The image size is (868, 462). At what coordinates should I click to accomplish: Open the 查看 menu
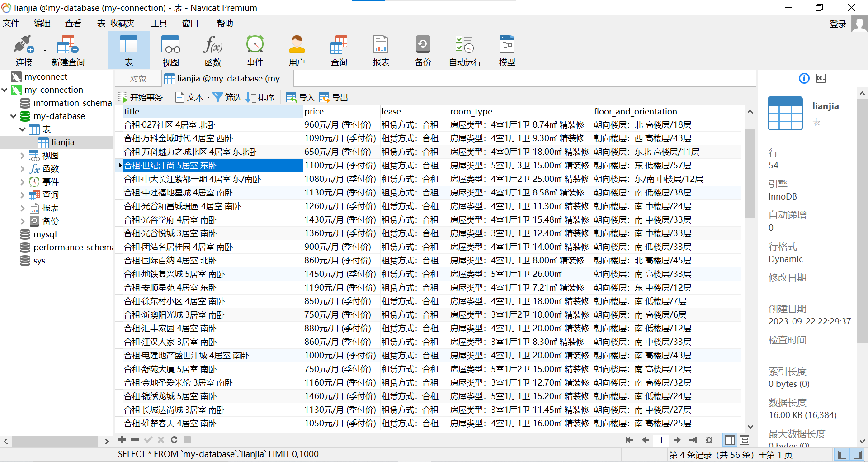pyautogui.click(x=73, y=23)
